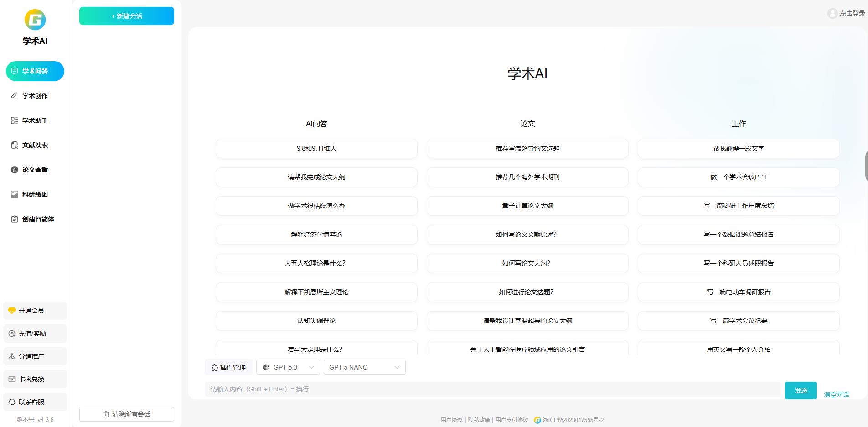Click the 论文查重 sidebar icon
The width and height of the screenshot is (868, 427).
[x=35, y=170]
